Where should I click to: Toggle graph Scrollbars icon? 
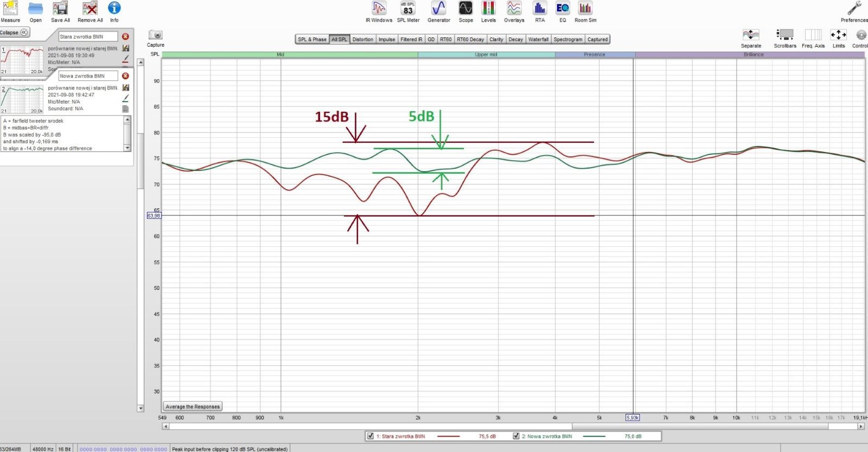(785, 39)
